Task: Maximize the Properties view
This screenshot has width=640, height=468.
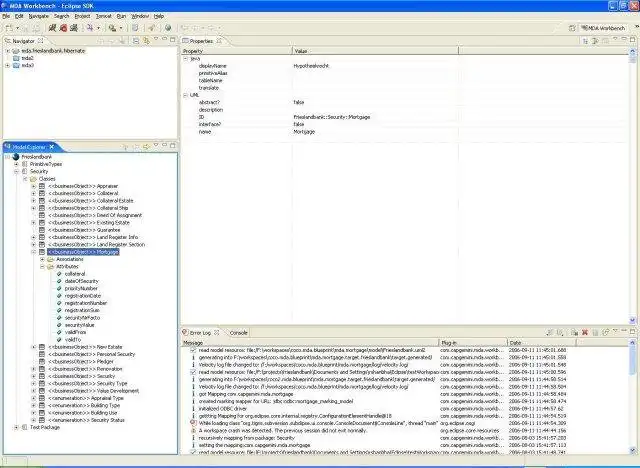Action: tap(633, 40)
